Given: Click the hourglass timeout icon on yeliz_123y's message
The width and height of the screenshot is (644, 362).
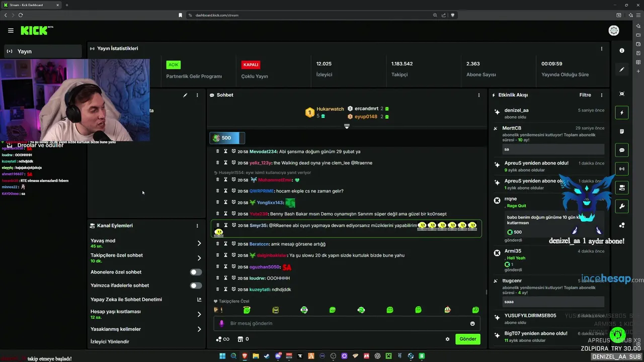Looking at the screenshot, I should pyautogui.click(x=226, y=163).
